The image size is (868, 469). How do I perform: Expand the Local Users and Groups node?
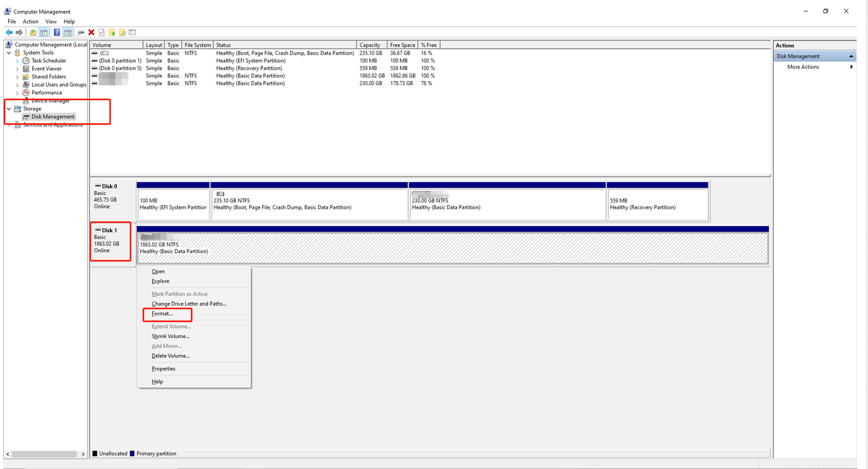(17, 85)
